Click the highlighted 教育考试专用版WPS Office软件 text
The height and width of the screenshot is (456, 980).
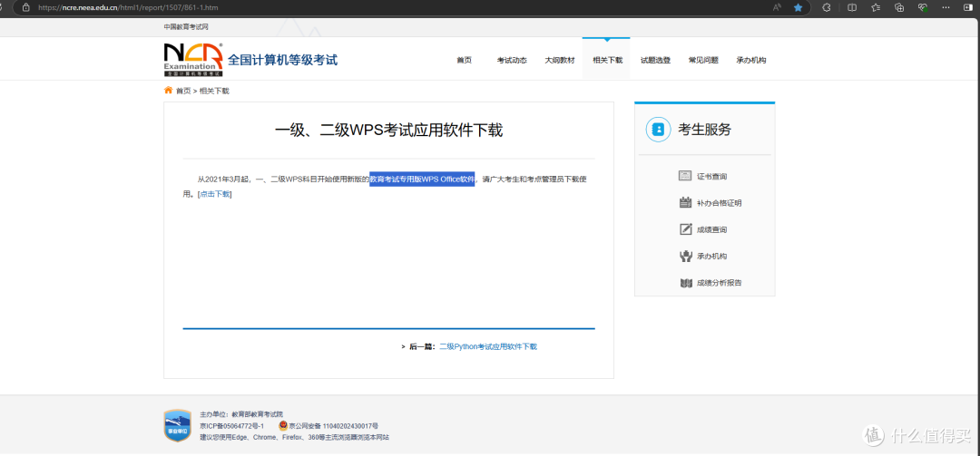(422, 179)
